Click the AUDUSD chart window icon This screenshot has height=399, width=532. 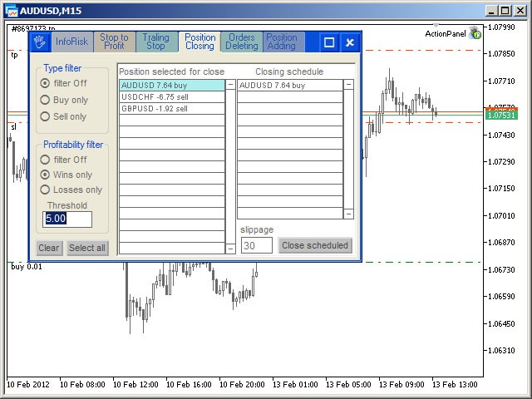[x=11, y=11]
